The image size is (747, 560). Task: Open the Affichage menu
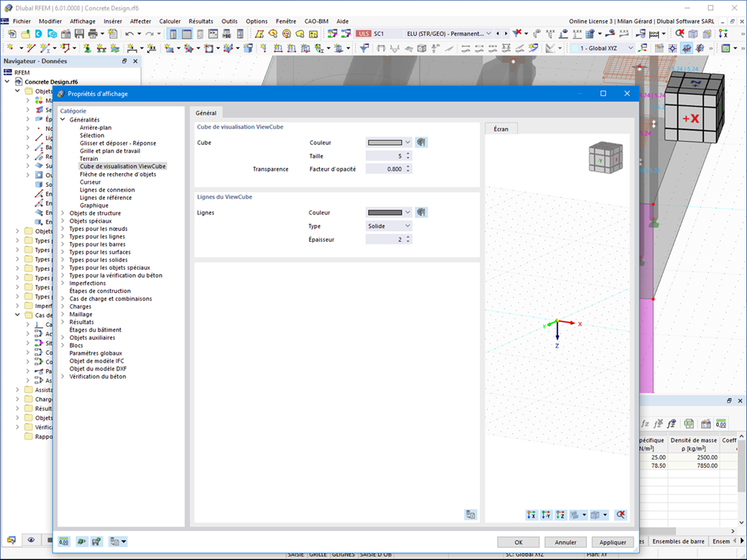pos(83,22)
